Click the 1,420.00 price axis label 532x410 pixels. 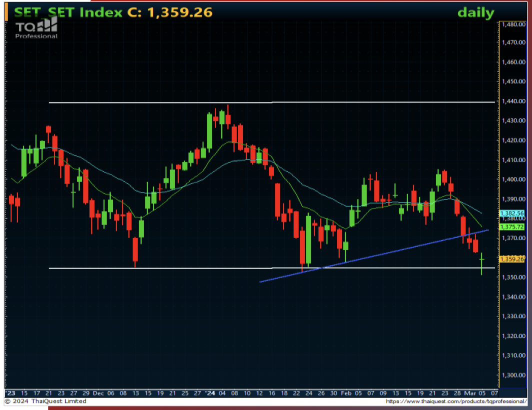513,140
